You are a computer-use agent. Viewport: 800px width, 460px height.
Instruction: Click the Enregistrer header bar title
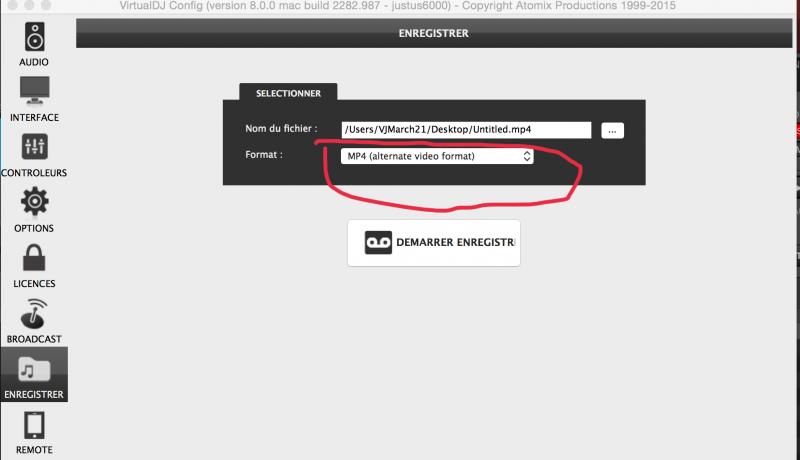(x=434, y=33)
